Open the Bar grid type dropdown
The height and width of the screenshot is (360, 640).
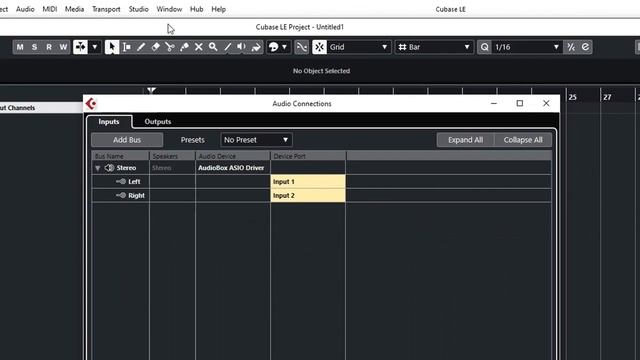tap(434, 47)
